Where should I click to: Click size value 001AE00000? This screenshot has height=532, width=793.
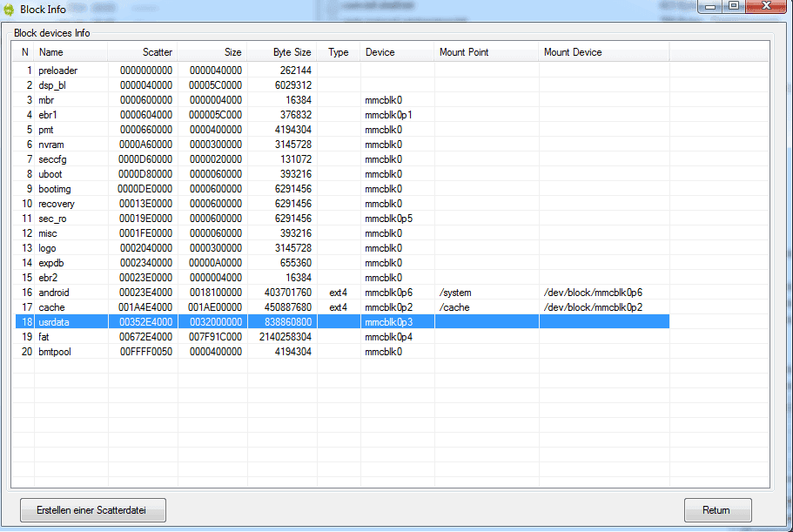pyautogui.click(x=215, y=307)
